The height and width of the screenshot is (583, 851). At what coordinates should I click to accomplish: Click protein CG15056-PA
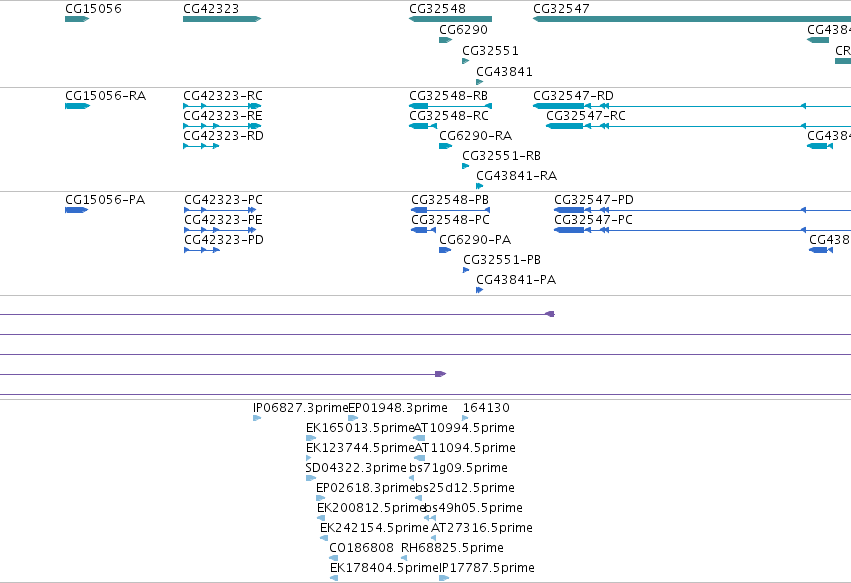click(x=77, y=210)
